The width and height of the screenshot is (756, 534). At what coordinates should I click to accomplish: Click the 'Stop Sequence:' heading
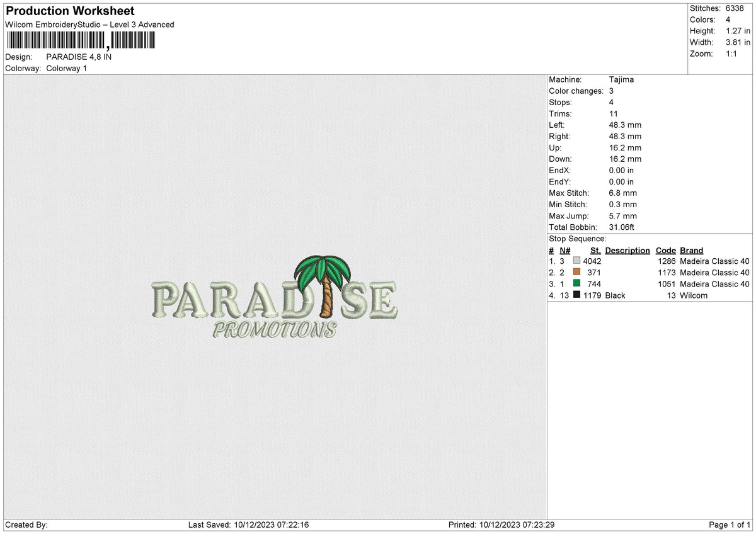click(x=578, y=239)
